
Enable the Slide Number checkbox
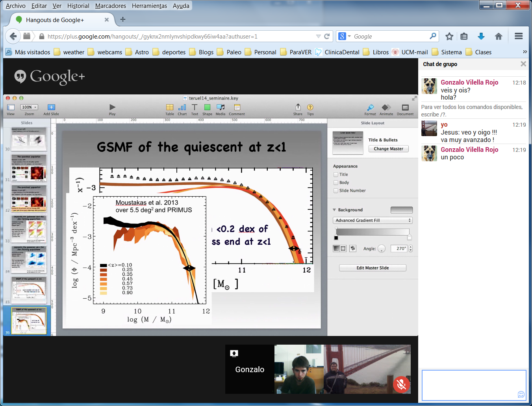point(336,191)
